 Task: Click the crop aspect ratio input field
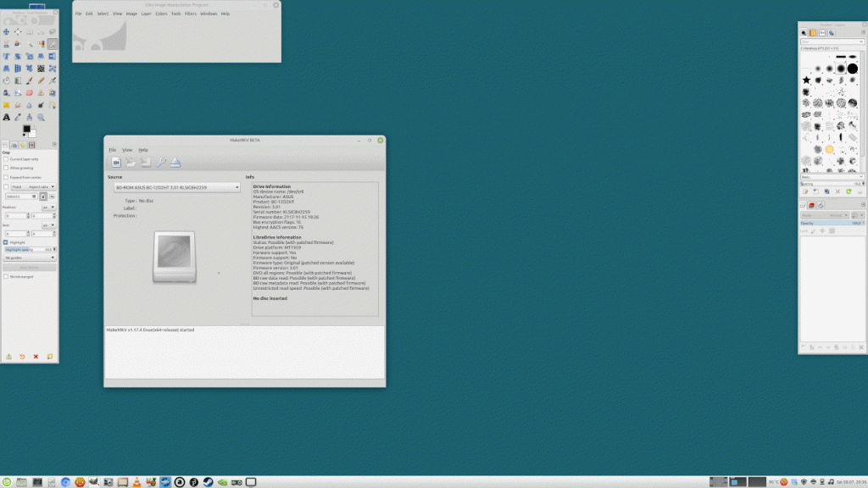(x=21, y=197)
